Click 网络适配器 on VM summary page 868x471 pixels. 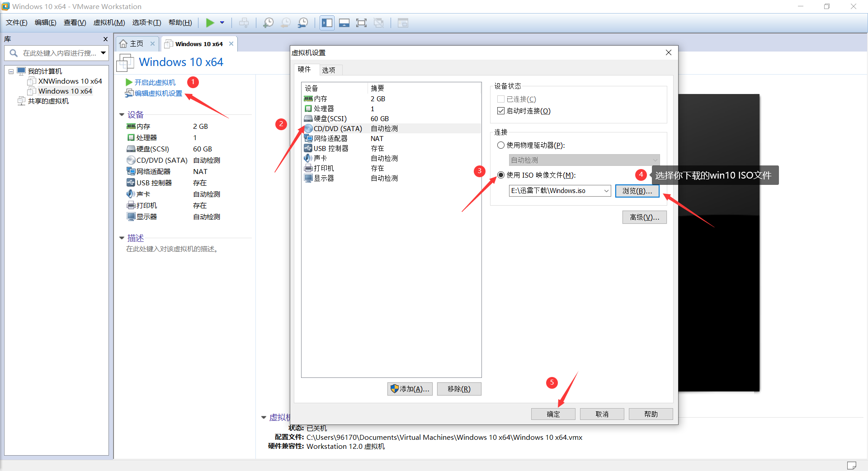153,172
